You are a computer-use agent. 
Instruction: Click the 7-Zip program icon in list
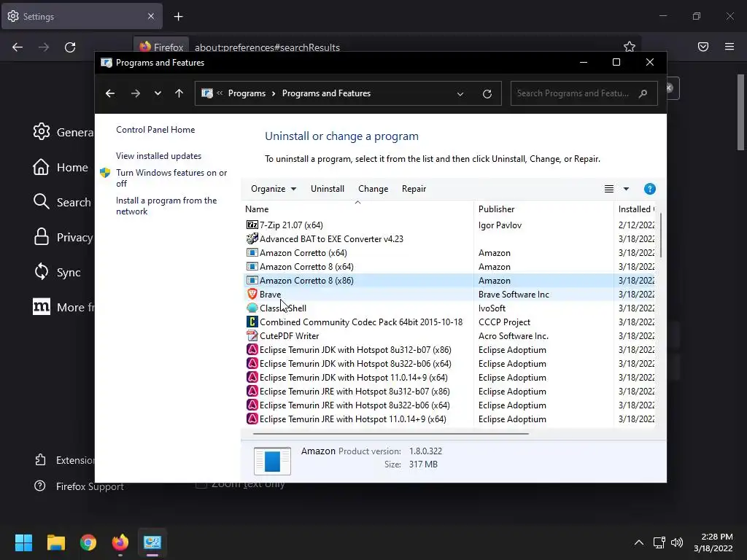point(252,225)
